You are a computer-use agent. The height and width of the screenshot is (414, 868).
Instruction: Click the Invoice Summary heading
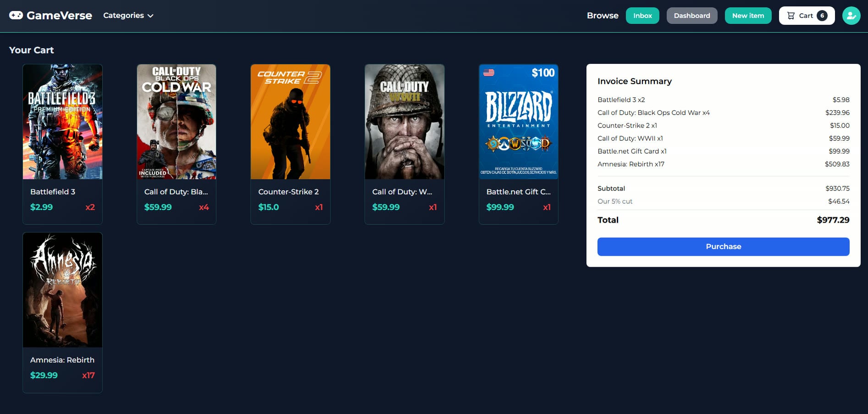(635, 81)
